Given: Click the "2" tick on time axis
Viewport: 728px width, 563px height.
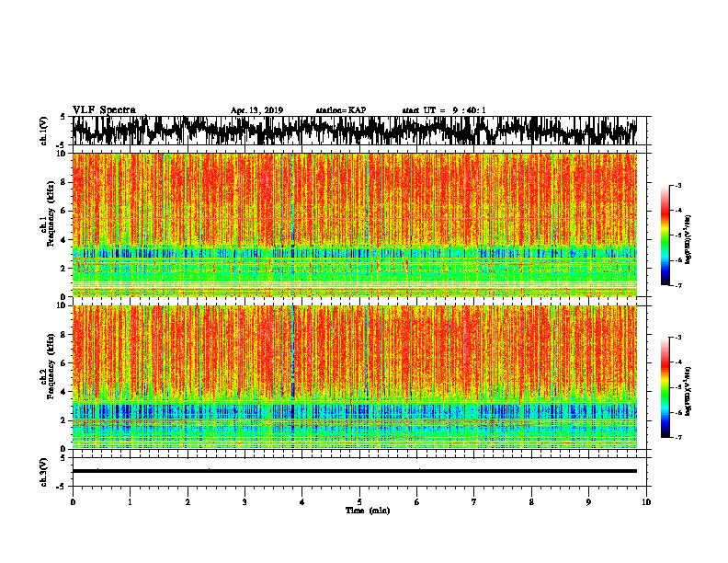Looking at the screenshot, I should [x=188, y=502].
